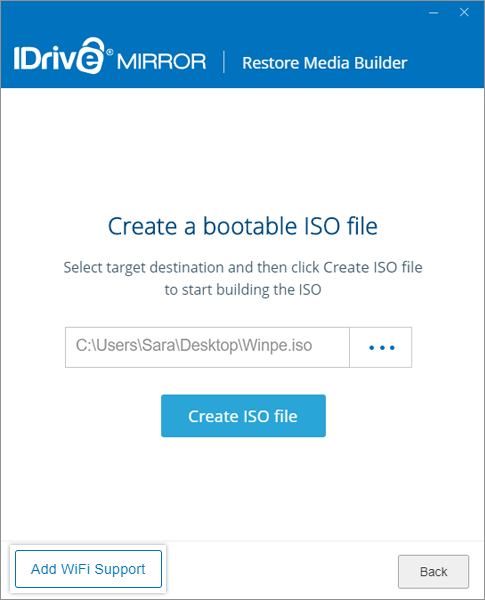
Task: Click the Add WiFi Support button
Action: [88, 569]
